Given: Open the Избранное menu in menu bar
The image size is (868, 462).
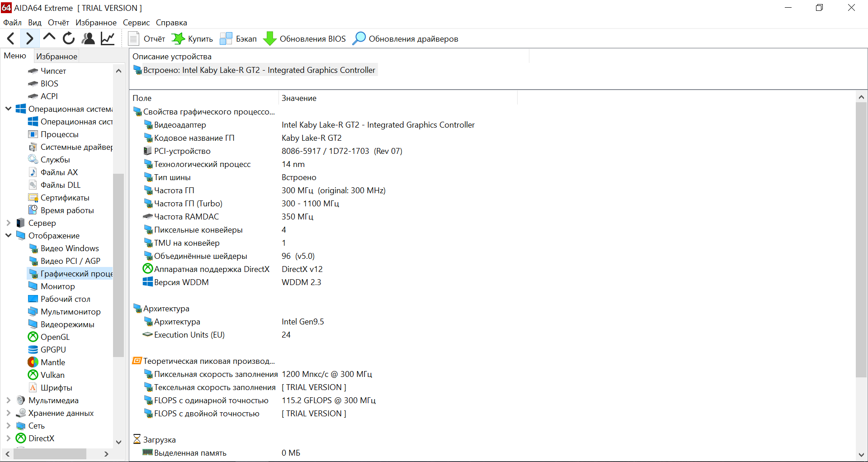Looking at the screenshot, I should coord(96,23).
